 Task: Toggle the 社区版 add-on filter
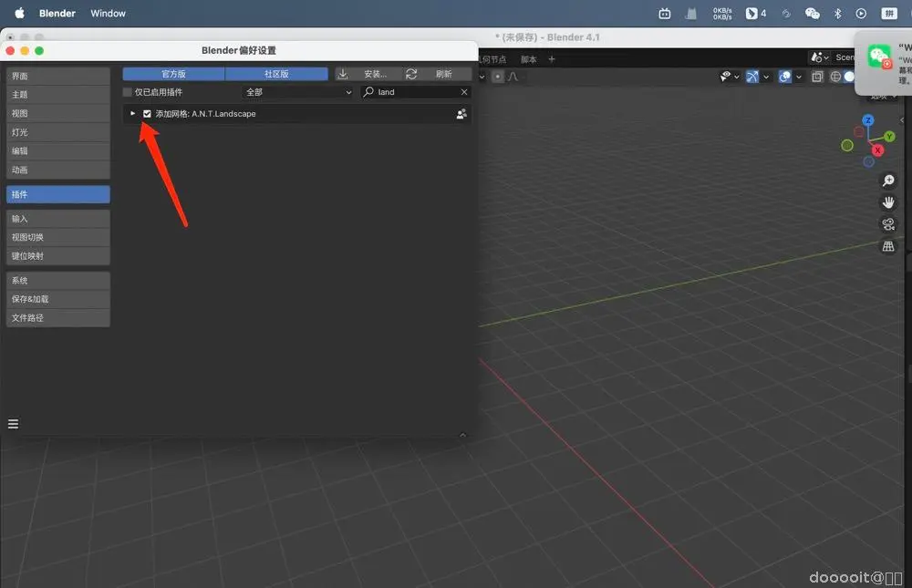[276, 74]
